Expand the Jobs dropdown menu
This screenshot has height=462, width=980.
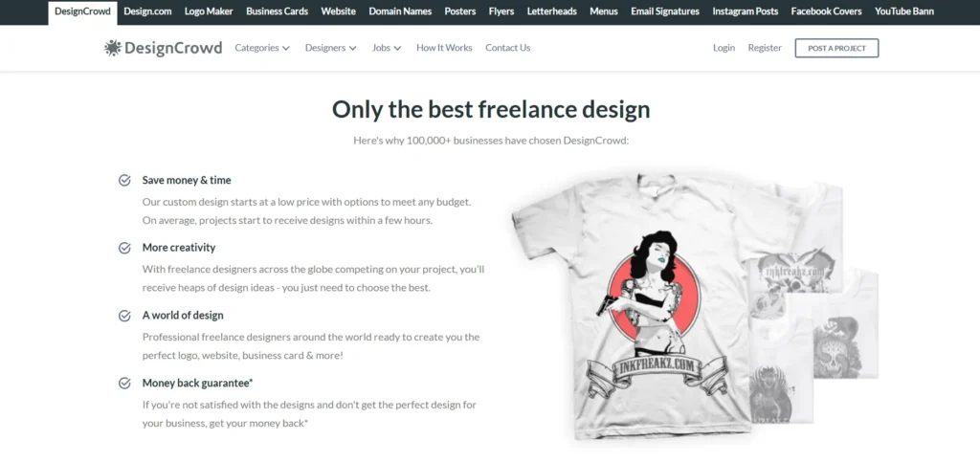[387, 48]
